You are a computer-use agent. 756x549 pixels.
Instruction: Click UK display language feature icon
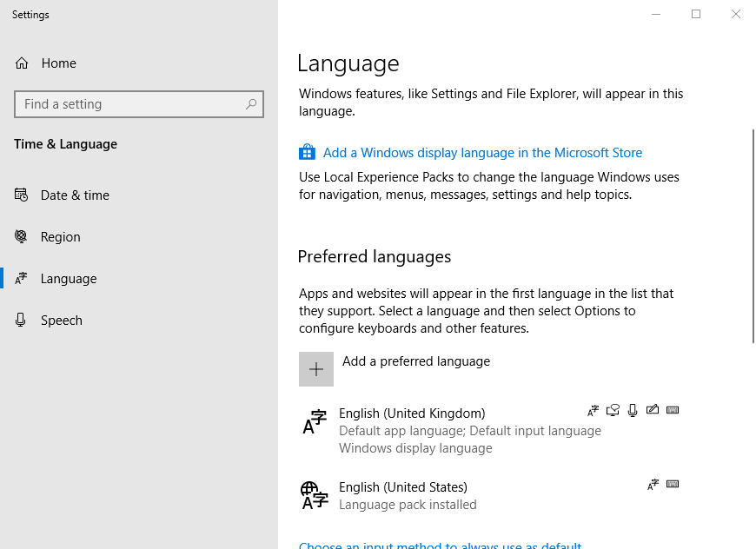[x=593, y=410]
